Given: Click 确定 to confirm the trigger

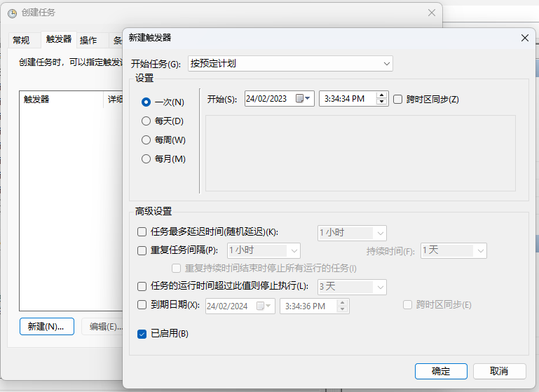Looking at the screenshot, I should coord(441,372).
